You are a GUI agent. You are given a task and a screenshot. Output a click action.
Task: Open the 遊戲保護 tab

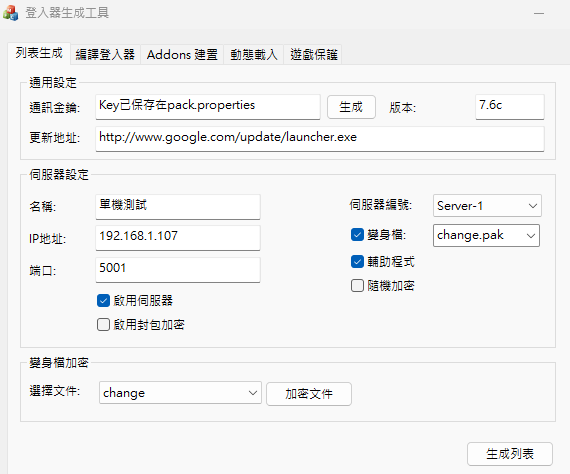tap(314, 55)
